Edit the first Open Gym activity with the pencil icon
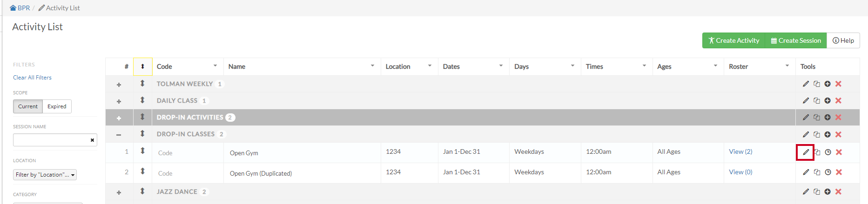This screenshot has height=204, width=868. click(806, 152)
